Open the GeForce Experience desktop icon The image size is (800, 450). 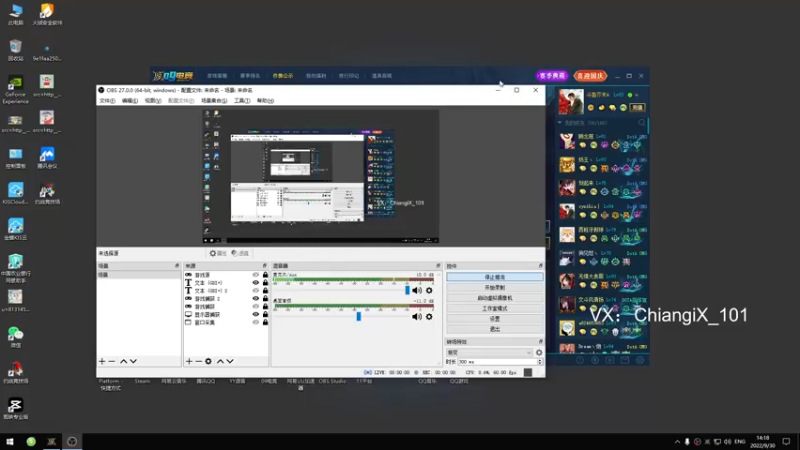(x=15, y=89)
